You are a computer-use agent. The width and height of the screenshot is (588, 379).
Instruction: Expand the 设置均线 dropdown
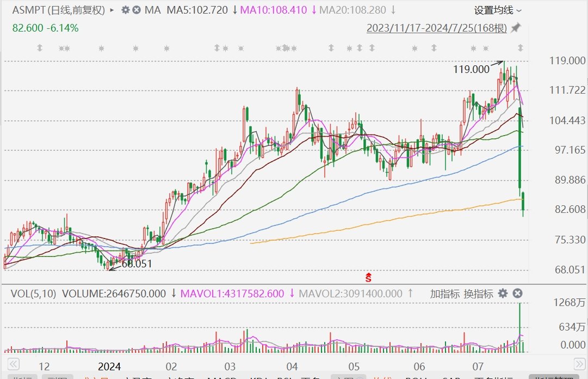(497, 10)
